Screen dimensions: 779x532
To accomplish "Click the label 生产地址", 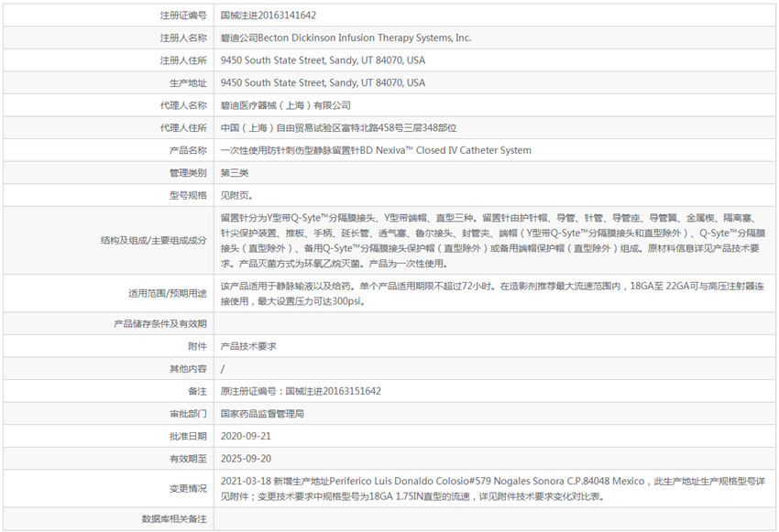I will click(188, 83).
